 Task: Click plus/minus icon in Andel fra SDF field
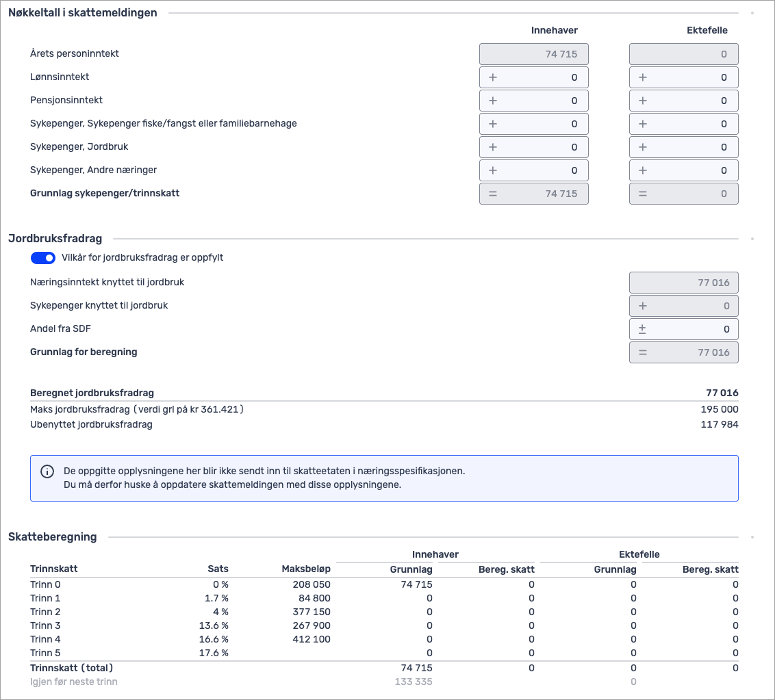coord(642,329)
